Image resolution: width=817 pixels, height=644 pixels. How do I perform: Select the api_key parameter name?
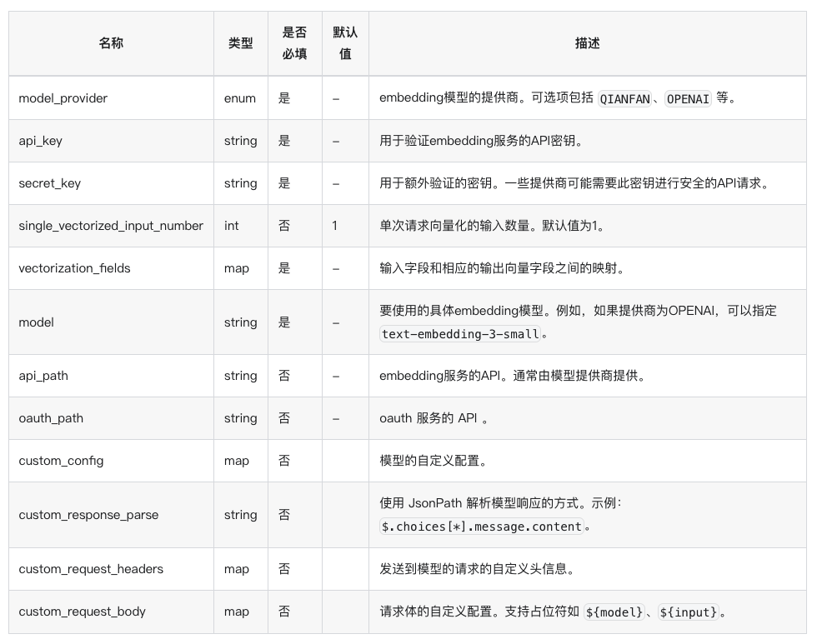(x=41, y=141)
